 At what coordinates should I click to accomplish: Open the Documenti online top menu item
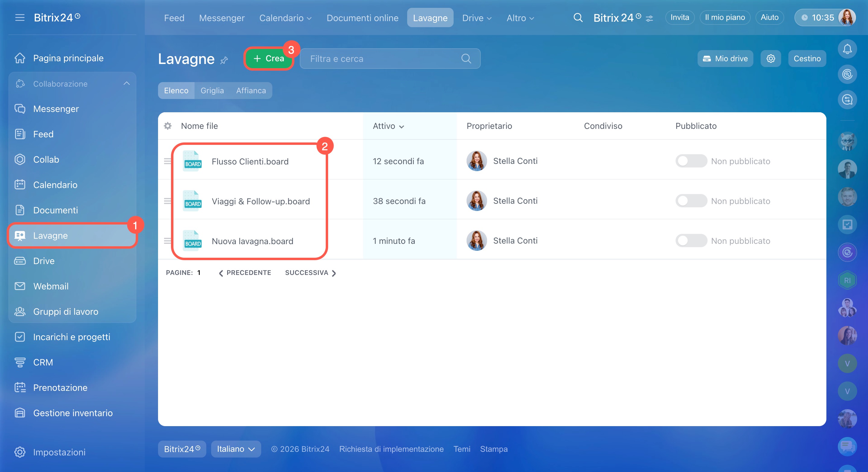pos(362,18)
